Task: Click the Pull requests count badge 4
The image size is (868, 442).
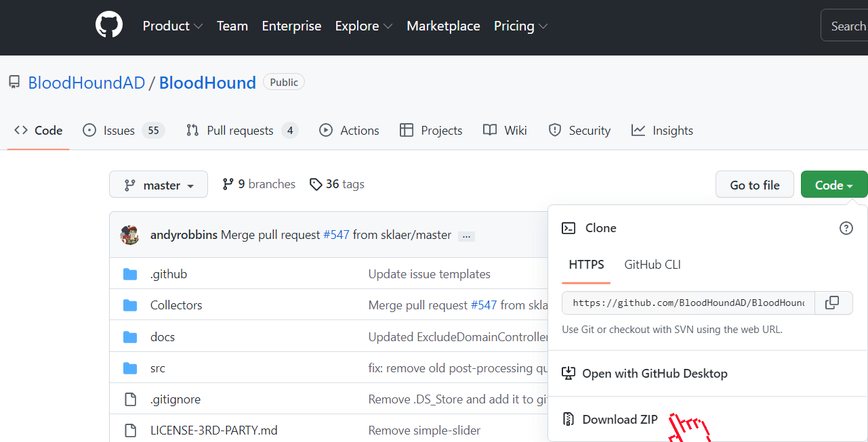Action: point(290,131)
